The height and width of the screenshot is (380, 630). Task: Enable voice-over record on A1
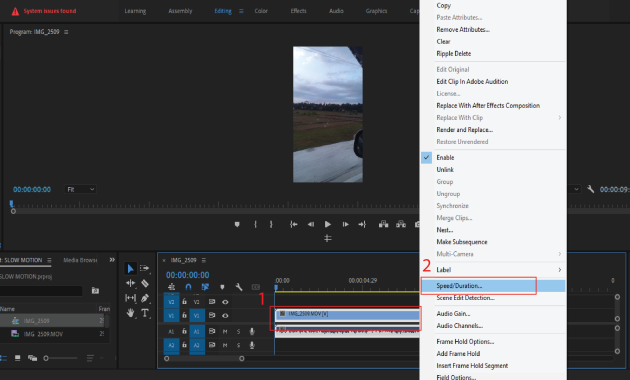[x=252, y=331]
